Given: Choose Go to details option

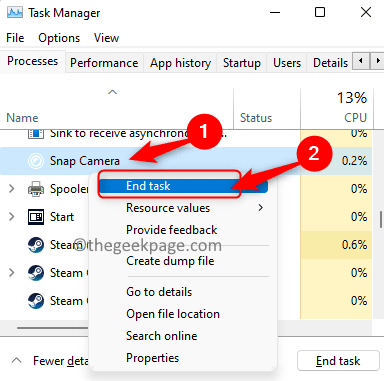Looking at the screenshot, I should tap(159, 292).
